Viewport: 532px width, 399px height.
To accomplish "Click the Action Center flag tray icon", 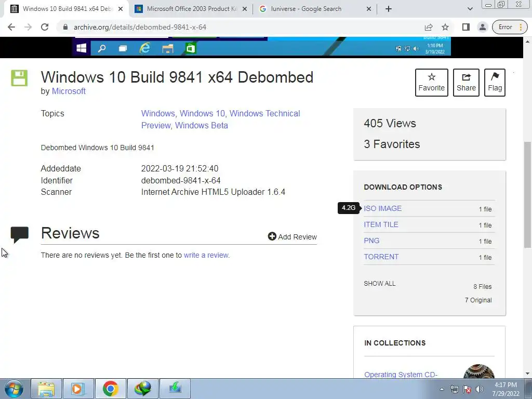I will [467, 390].
